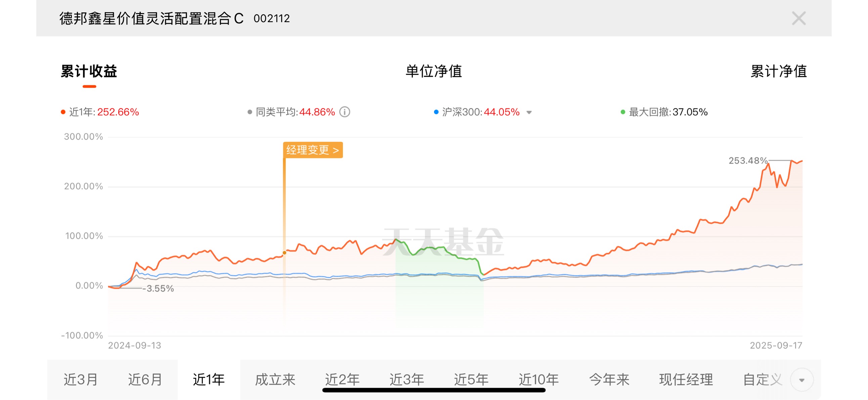Screen dimensions: 868x400
Task: Select the 近3月 time range
Action: pos(81,380)
